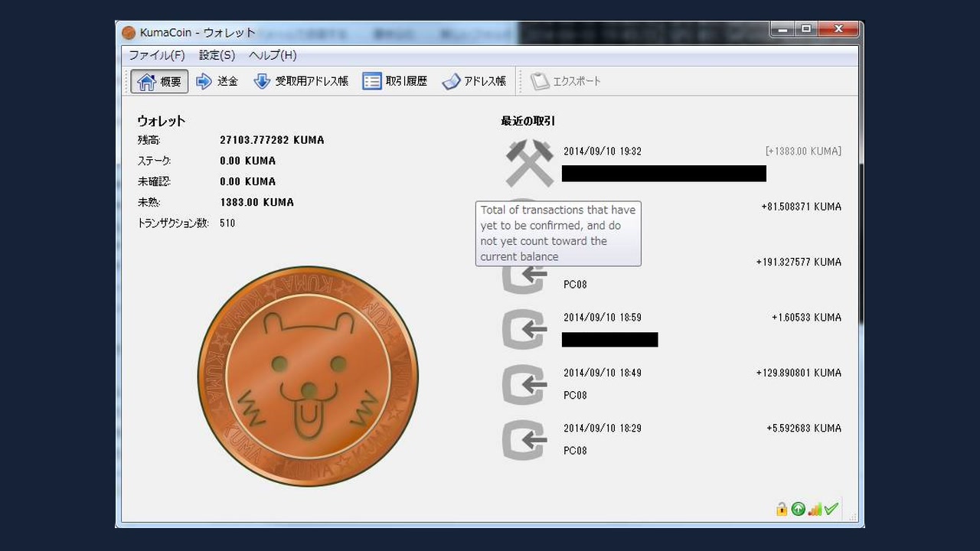Select the 2014/09/10 19:32 mined transaction date
This screenshot has width=980, height=551.
point(603,152)
